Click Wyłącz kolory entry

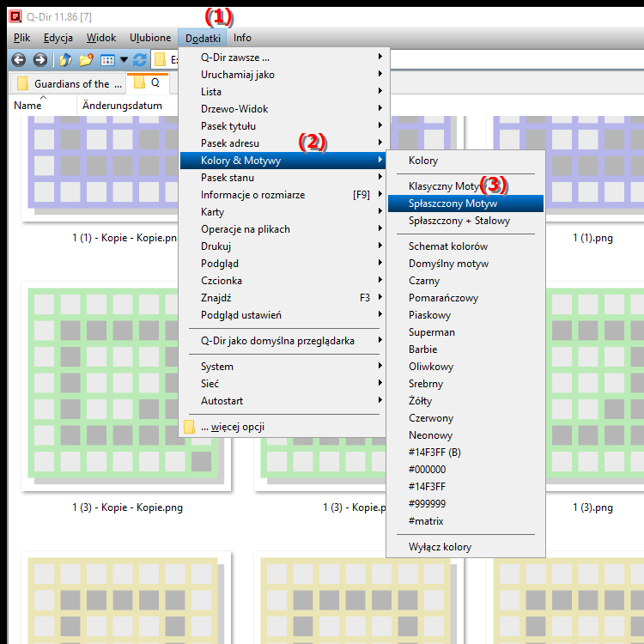465,547
